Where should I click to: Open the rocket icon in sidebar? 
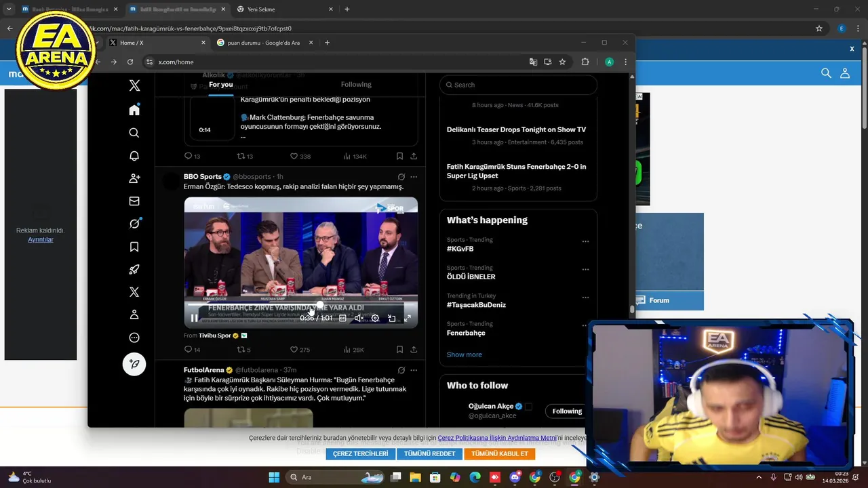[x=134, y=270]
